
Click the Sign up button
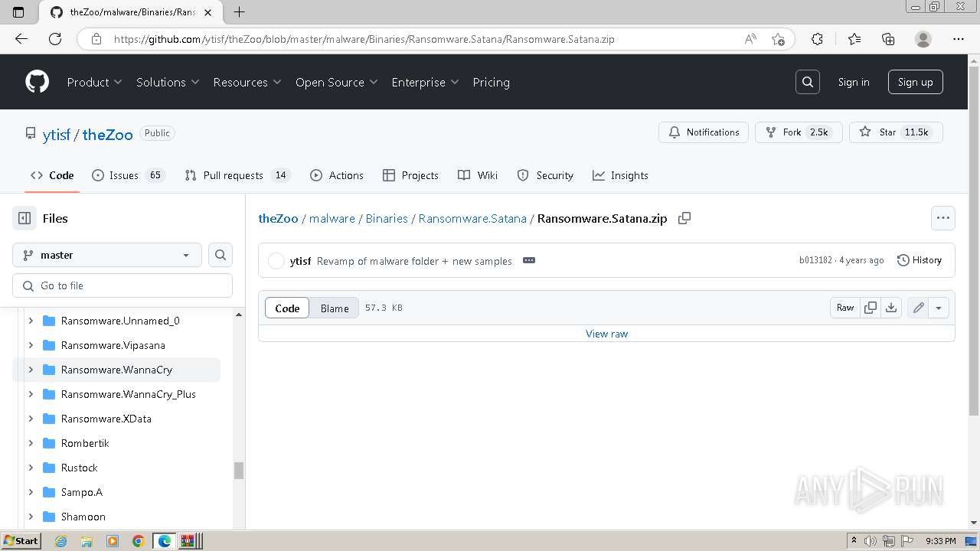(915, 82)
